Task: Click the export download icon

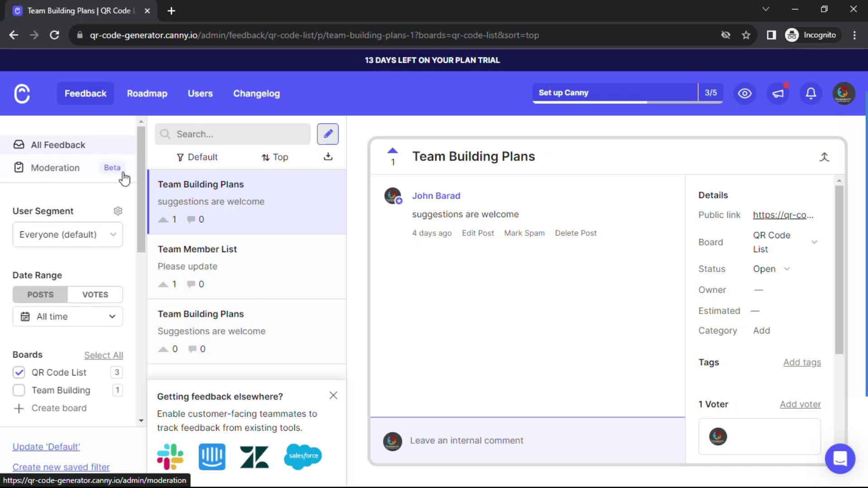Action: click(x=328, y=157)
